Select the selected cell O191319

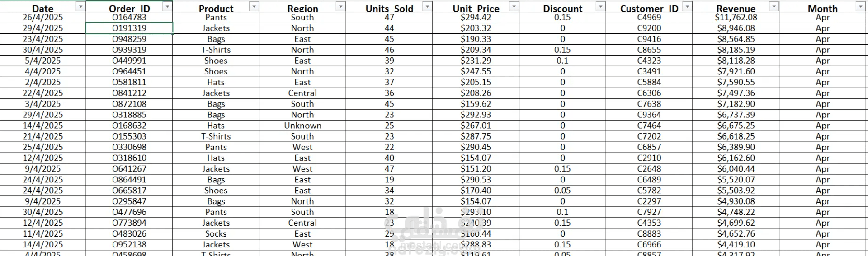(129, 28)
